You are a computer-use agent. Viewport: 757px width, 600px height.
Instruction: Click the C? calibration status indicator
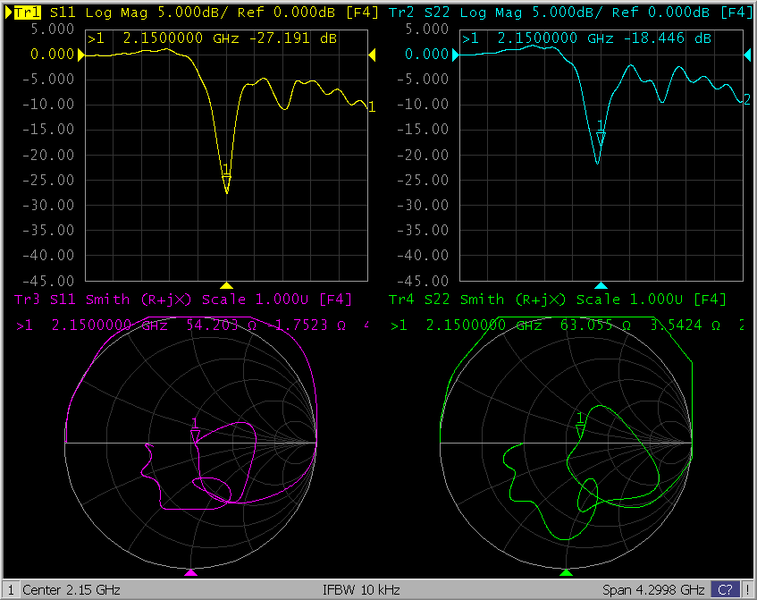[x=725, y=590]
